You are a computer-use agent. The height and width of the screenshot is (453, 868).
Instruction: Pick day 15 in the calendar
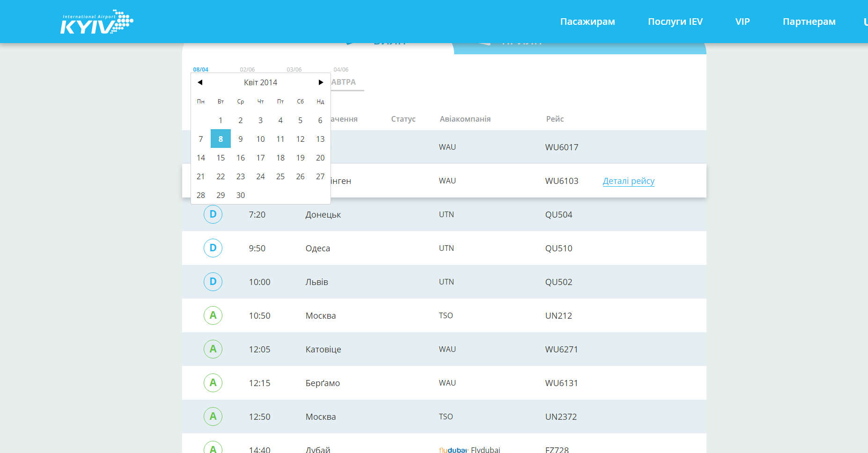[221, 158]
